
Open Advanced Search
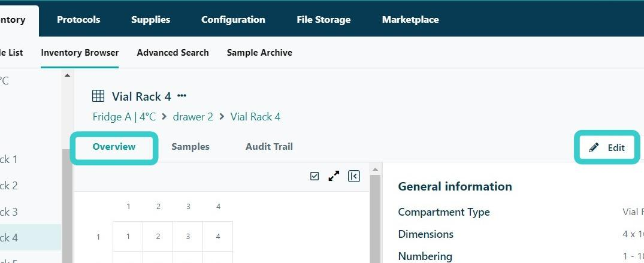coord(173,53)
